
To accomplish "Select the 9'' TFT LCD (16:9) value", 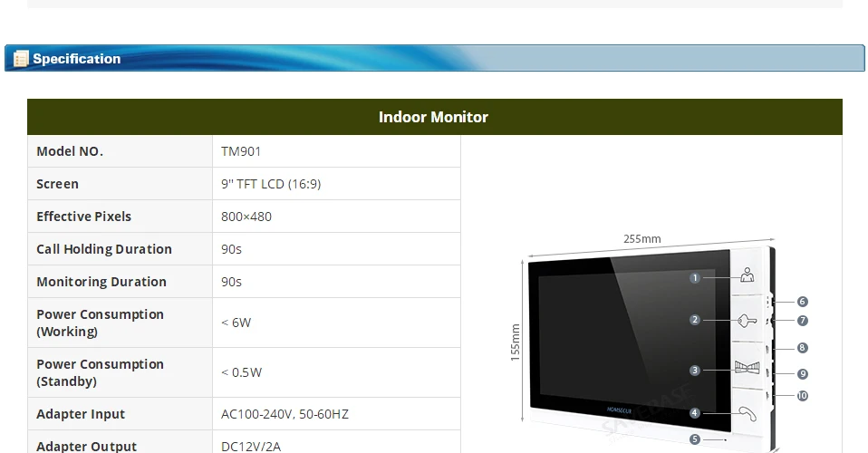I will pos(271,184).
